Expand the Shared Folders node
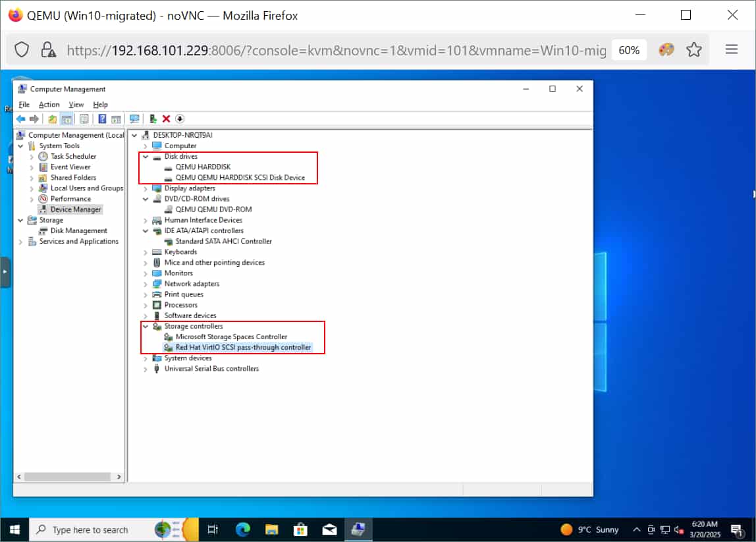The image size is (756, 542). coord(32,178)
